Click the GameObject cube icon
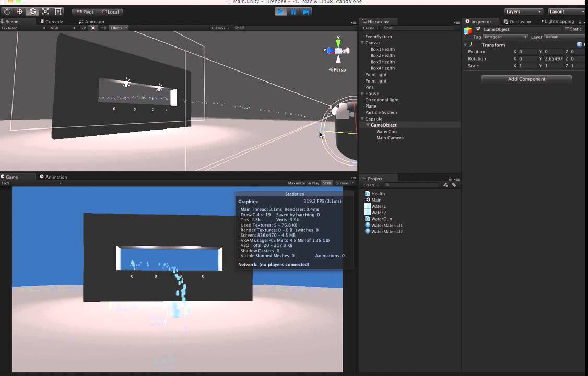Image resolution: width=588 pixels, height=376 pixels. [467, 31]
